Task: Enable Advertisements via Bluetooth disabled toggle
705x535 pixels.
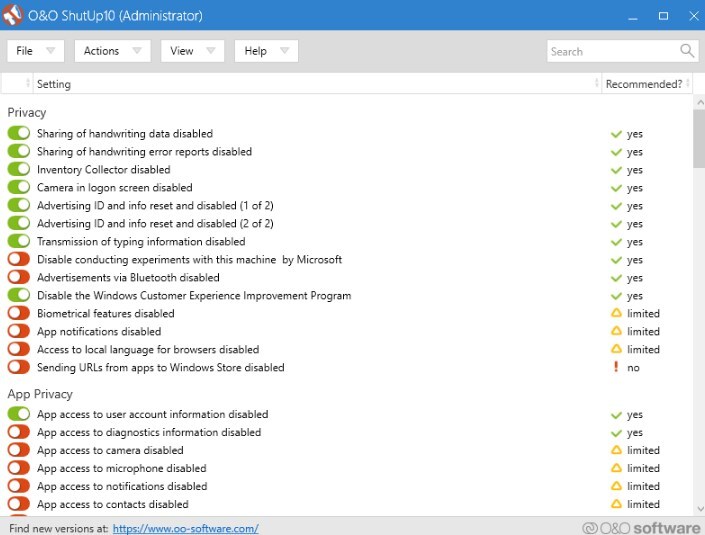Action: tap(19, 278)
